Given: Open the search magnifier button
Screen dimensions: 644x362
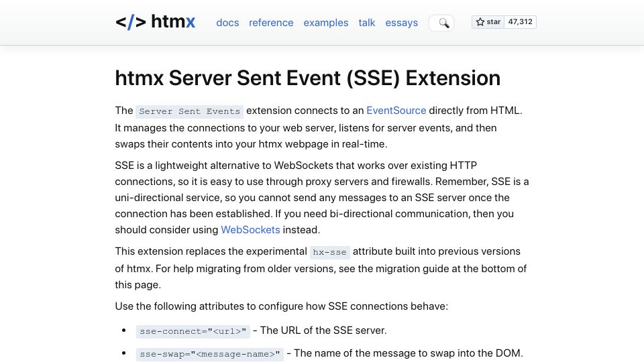Looking at the screenshot, I should pos(441,23).
